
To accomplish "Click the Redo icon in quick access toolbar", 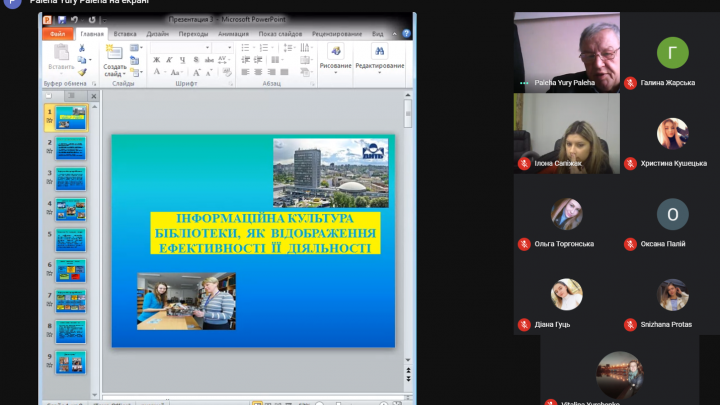I will tap(92, 20).
